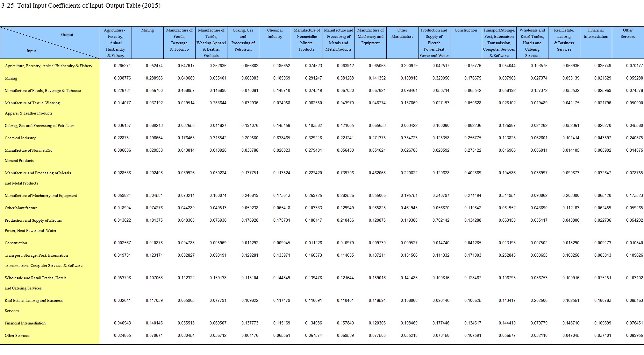Click cell value 0.381268
Viewport: 644px width, 355px height.
(345, 78)
